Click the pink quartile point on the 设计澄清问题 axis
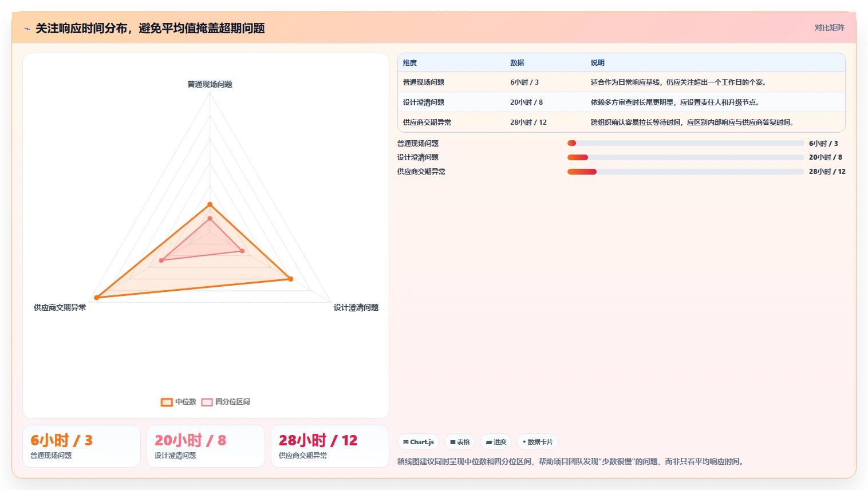 (242, 251)
